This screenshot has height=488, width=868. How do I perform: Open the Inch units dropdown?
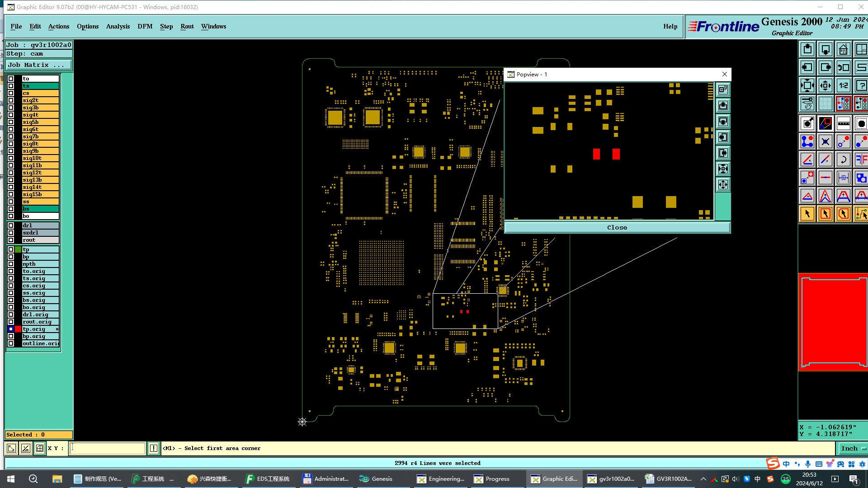852,448
